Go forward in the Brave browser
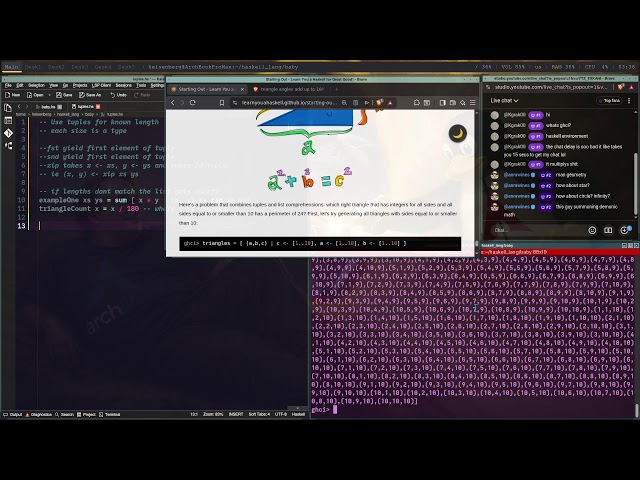Screen dimensions: 640x480 (x=182, y=102)
